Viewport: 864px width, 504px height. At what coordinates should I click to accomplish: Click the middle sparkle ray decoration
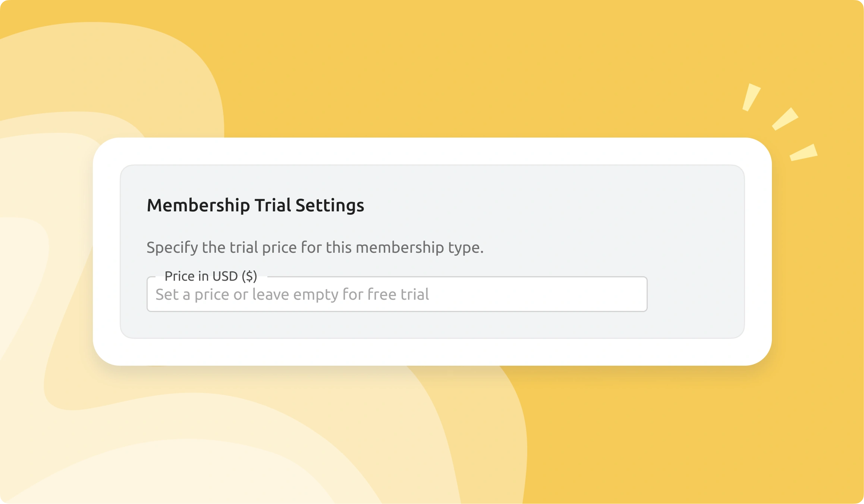785,119
